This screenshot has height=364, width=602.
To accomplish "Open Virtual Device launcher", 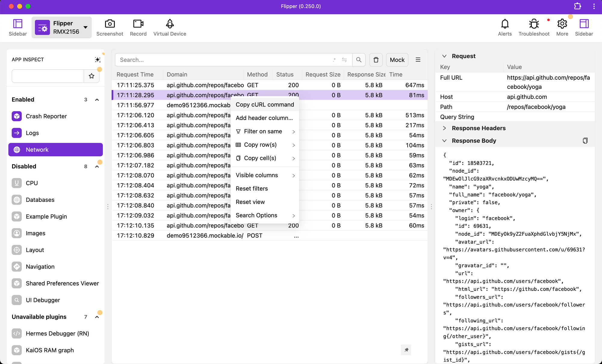I will pyautogui.click(x=170, y=27).
